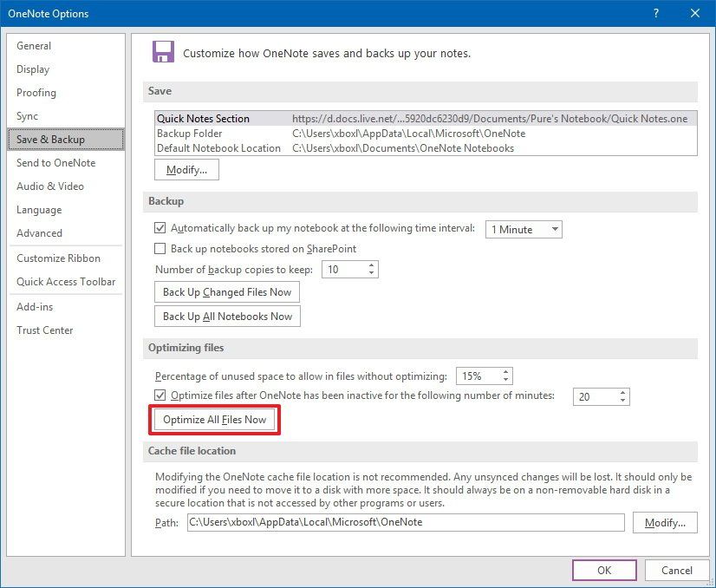Switch to the Proofing category
This screenshot has width=716, height=588.
coord(36,92)
